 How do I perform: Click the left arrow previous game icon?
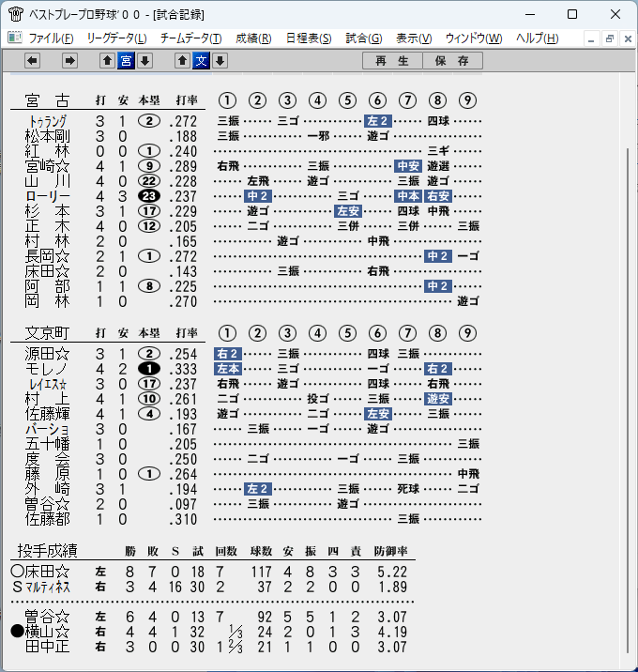click(32, 61)
